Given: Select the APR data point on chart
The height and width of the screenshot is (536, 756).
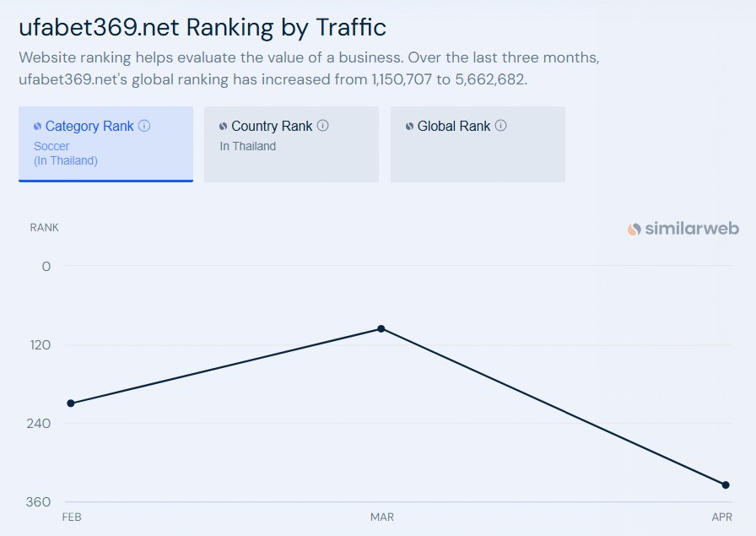Looking at the screenshot, I should [x=726, y=485].
